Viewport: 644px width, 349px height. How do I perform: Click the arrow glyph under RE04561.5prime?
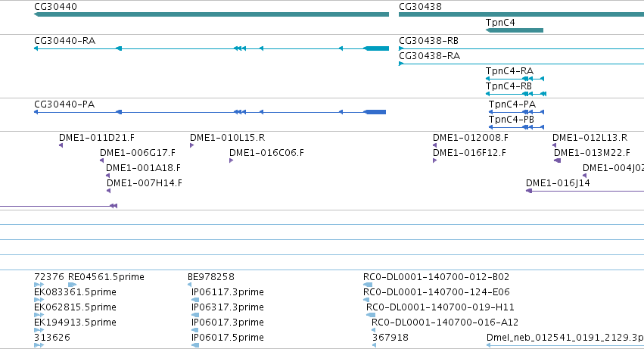click(x=73, y=285)
